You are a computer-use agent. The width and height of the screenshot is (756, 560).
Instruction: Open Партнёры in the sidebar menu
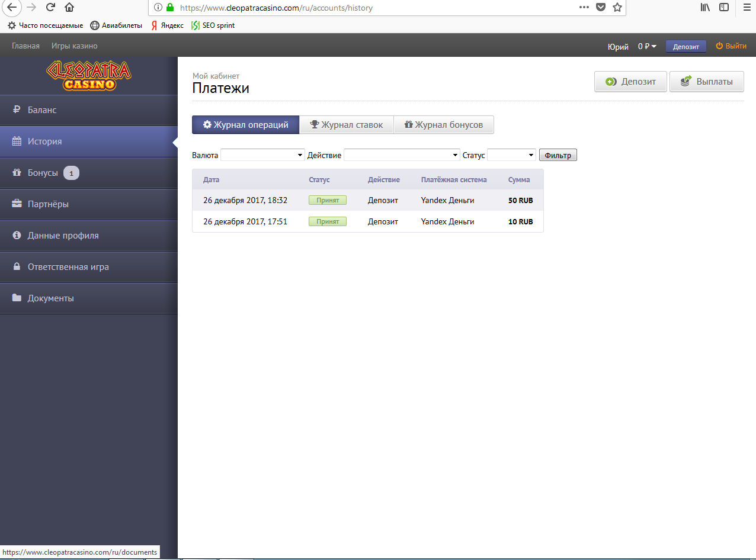tap(89, 204)
